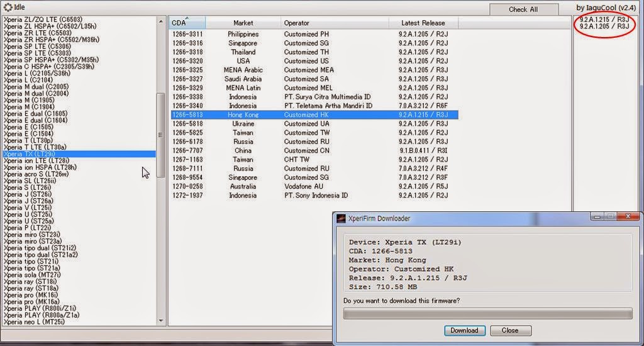Select Xperia C HSPA+ (C2305/S39h) device
The width and height of the screenshot is (644, 346).
click(x=49, y=67)
